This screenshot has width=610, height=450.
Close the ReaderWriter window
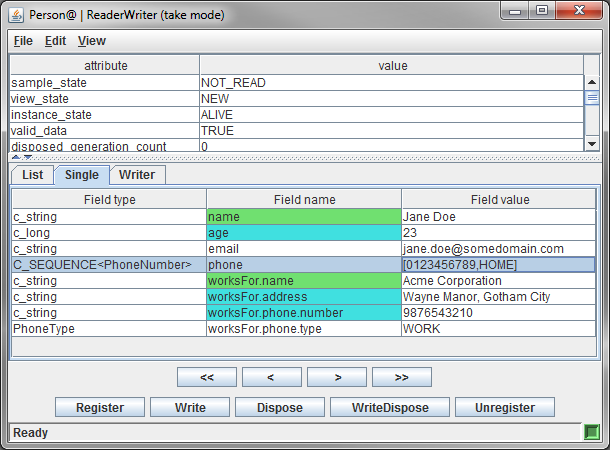tap(579, 11)
